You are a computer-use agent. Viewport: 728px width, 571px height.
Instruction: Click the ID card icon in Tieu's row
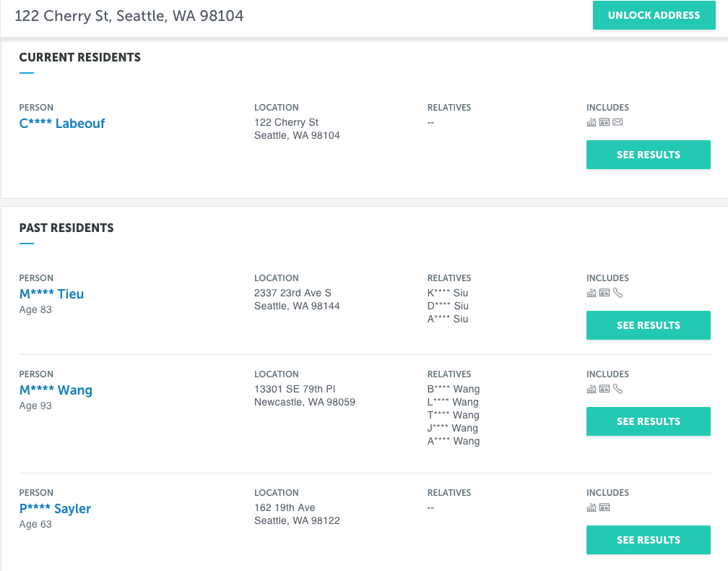604,293
